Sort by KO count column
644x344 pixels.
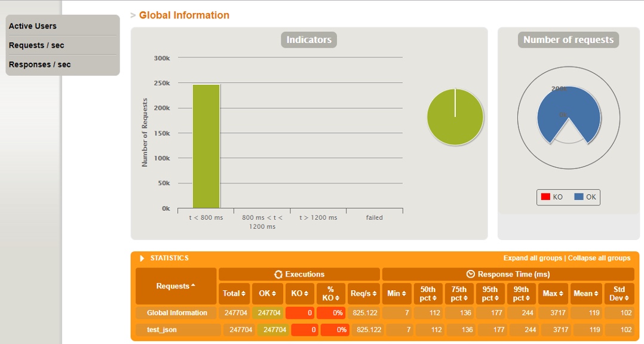point(299,293)
